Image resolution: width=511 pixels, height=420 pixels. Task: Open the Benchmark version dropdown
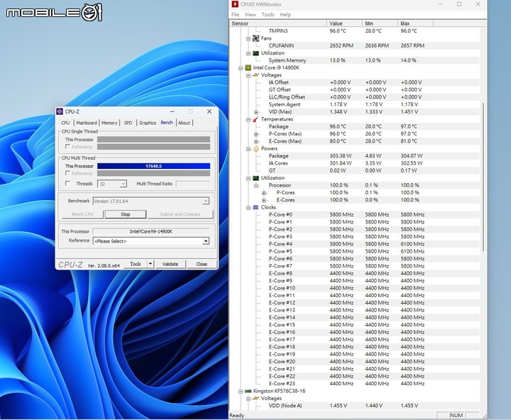[x=205, y=201]
